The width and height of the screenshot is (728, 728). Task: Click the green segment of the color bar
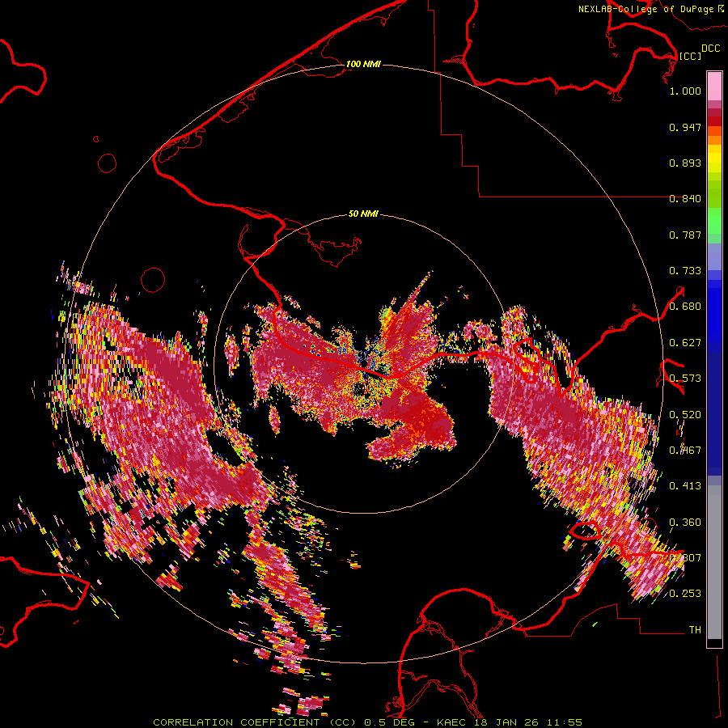point(714,221)
